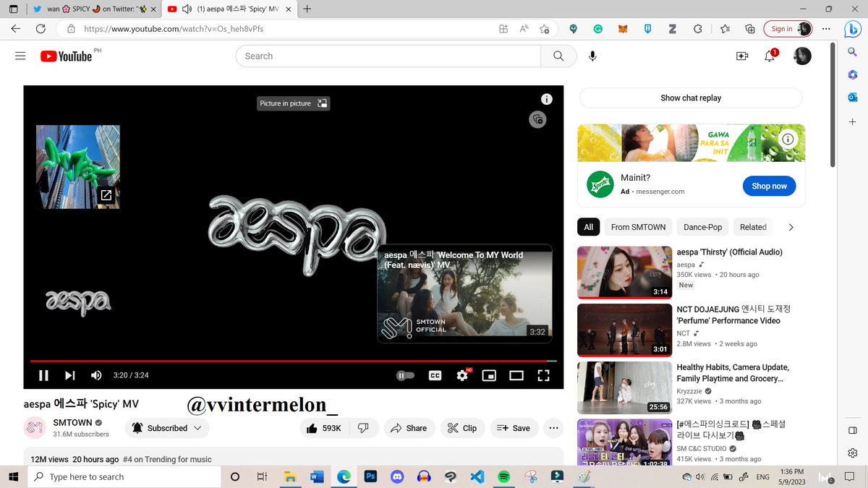Open Photoshop from the taskbar
This screenshot has width=868, height=488.
click(x=370, y=476)
